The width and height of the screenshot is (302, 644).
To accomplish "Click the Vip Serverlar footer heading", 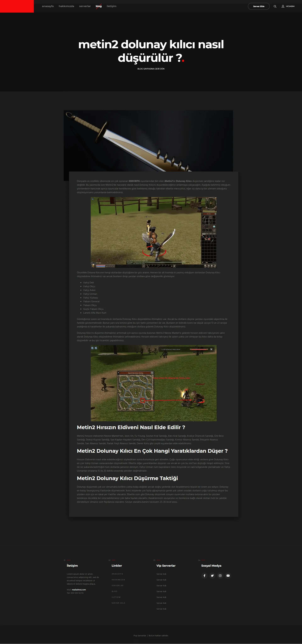I will click(166, 566).
